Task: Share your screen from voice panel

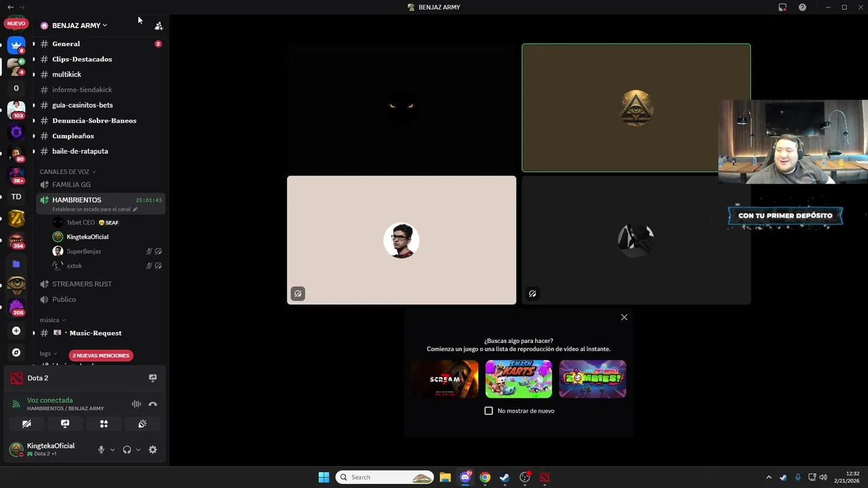Action: [x=65, y=424]
